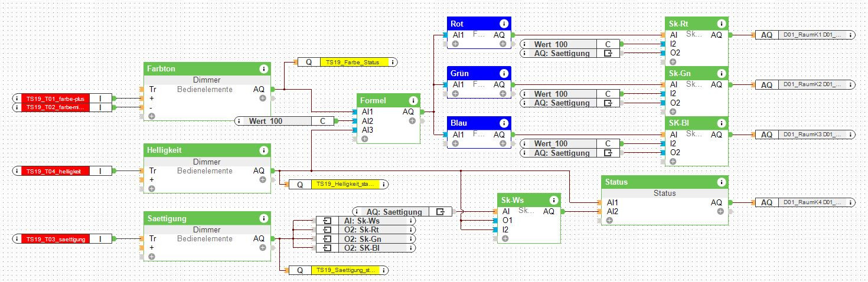
Task: Click info icon on Rot block
Action: coord(504,24)
